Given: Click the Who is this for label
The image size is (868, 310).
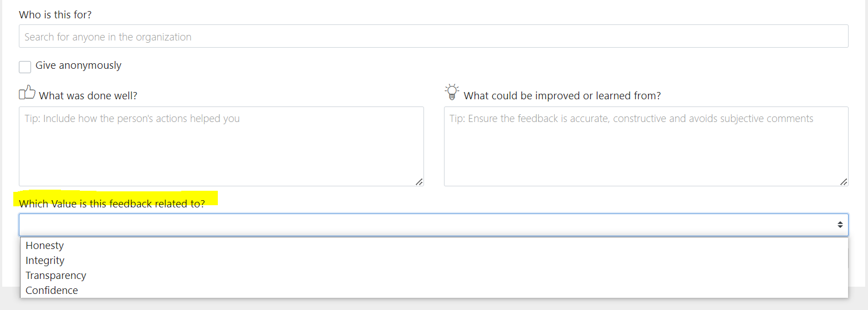Looking at the screenshot, I should 55,15.
